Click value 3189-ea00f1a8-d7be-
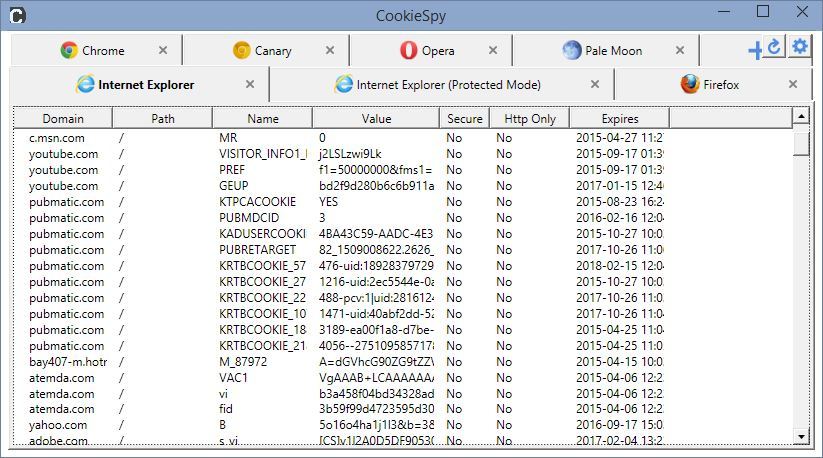Viewport: 823px width, 458px height. coord(376,329)
